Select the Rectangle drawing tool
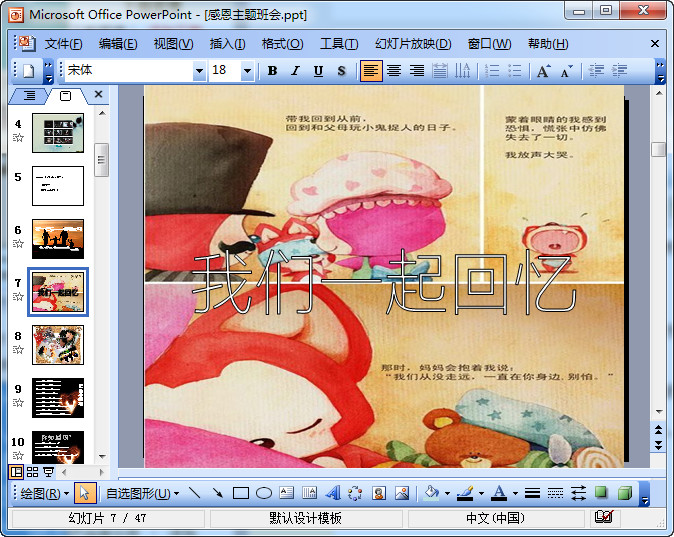Image resolution: width=674 pixels, height=537 pixels. (241, 493)
